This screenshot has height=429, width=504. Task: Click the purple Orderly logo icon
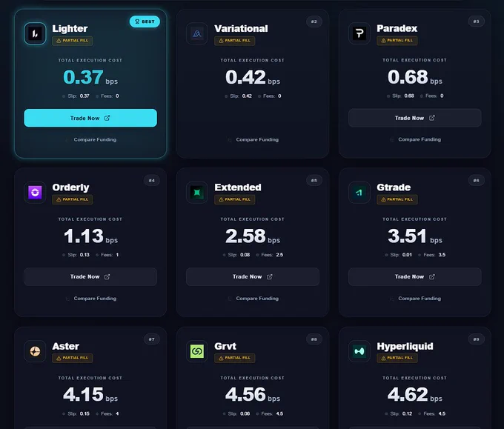35,193
